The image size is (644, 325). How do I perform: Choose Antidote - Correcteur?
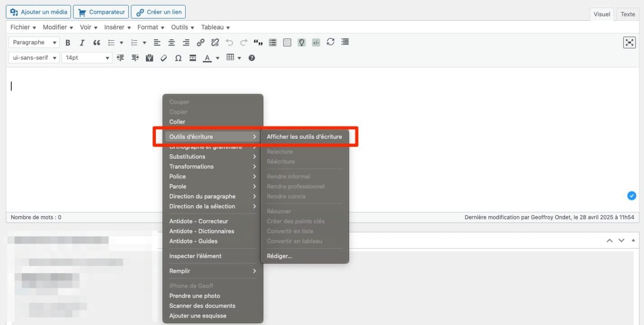pos(213,221)
